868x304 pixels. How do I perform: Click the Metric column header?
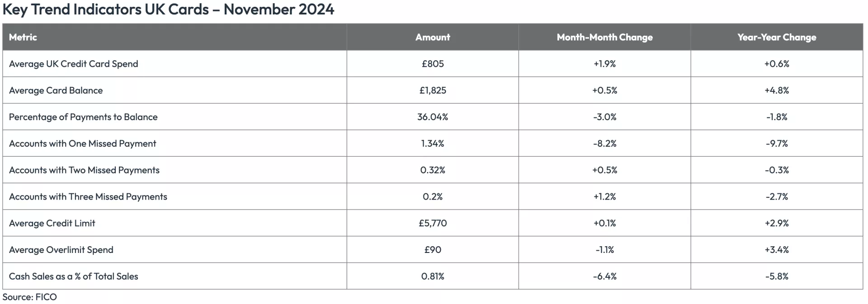pyautogui.click(x=23, y=37)
